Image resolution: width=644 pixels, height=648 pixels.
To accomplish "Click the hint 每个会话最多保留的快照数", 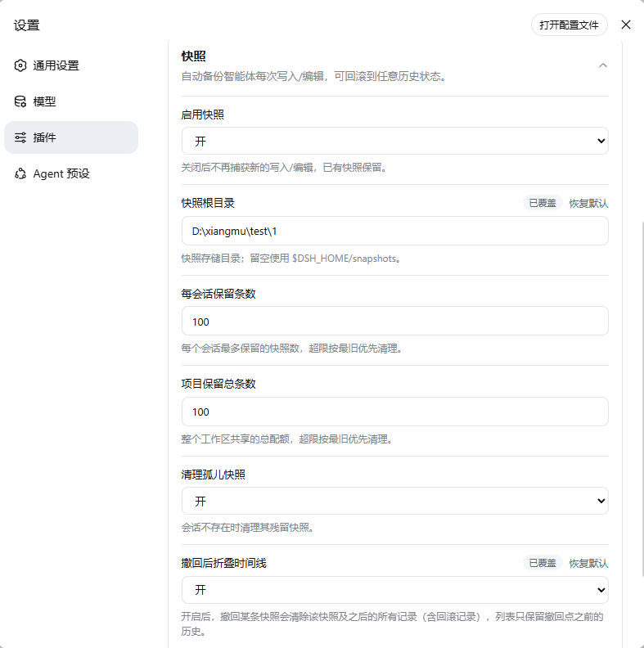I will 292,349.
